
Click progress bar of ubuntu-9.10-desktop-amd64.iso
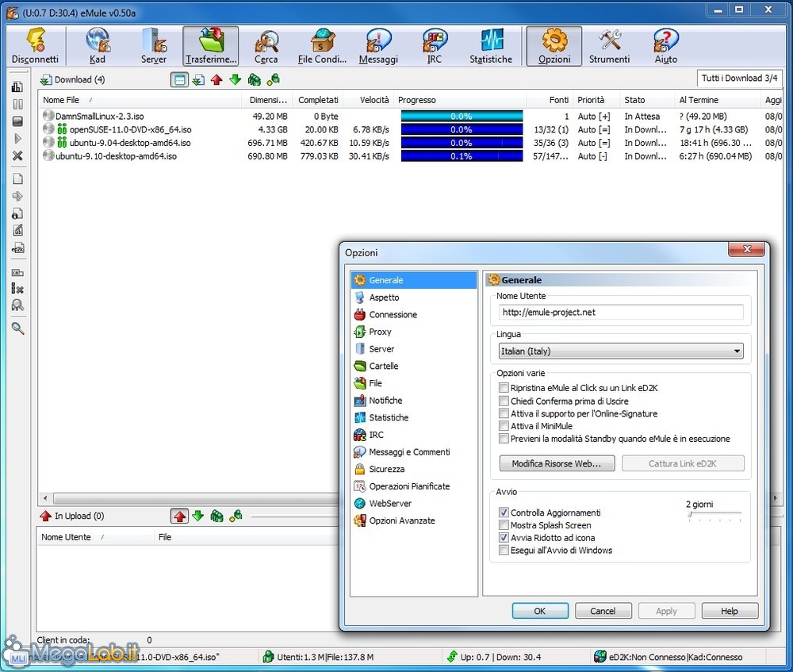(462, 156)
